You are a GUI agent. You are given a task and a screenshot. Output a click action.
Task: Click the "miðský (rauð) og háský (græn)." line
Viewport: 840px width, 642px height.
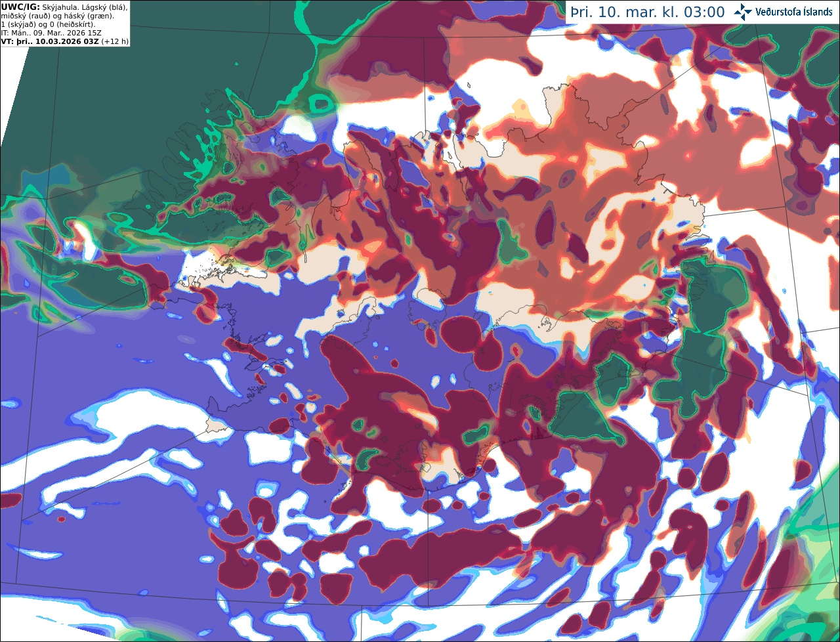pos(58,16)
